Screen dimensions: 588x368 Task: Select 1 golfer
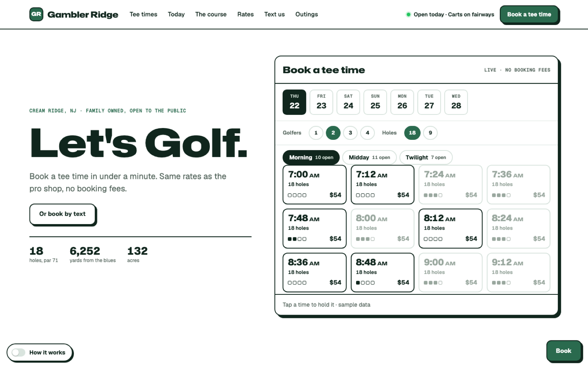(316, 133)
